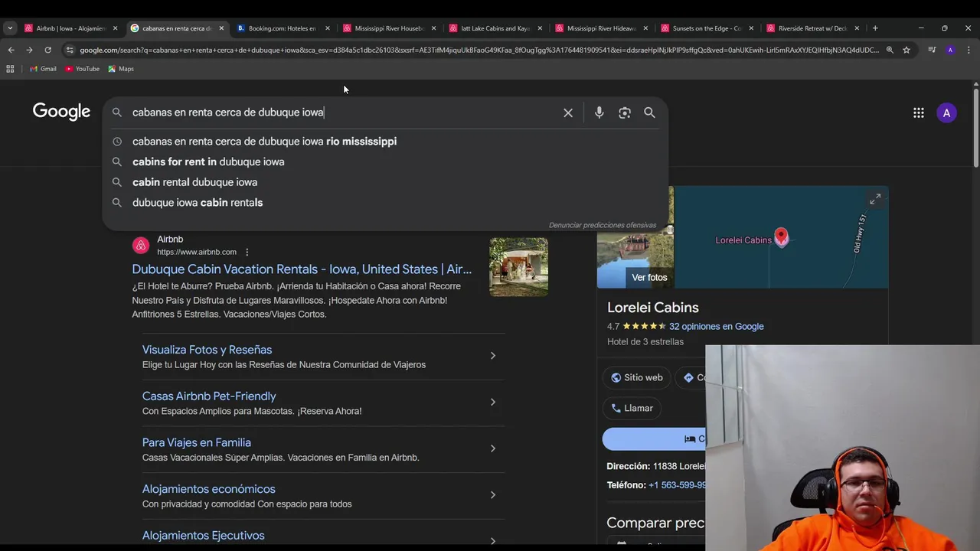Select suggestion cabins for rent in dubuque iowa
Image resolution: width=980 pixels, height=551 pixels.
pyautogui.click(x=385, y=161)
